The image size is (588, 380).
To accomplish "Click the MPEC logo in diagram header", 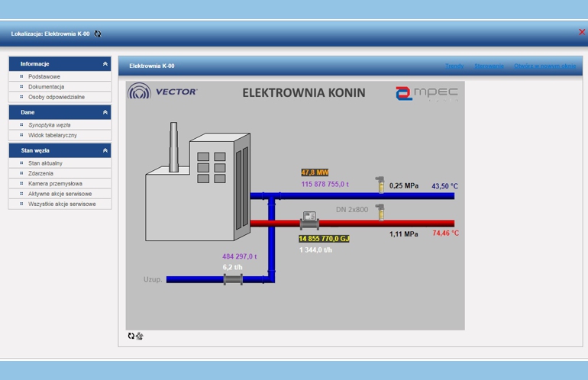I will [x=427, y=93].
